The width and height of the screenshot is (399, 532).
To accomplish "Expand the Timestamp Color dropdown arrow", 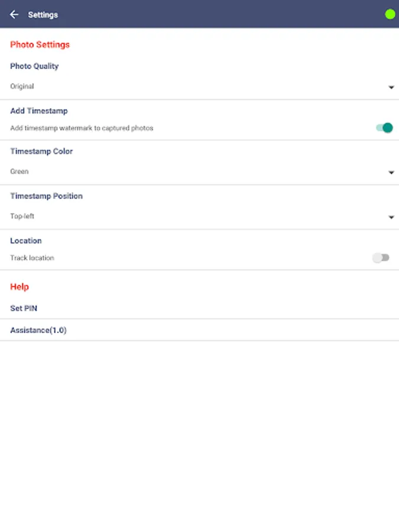I will pyautogui.click(x=391, y=173).
